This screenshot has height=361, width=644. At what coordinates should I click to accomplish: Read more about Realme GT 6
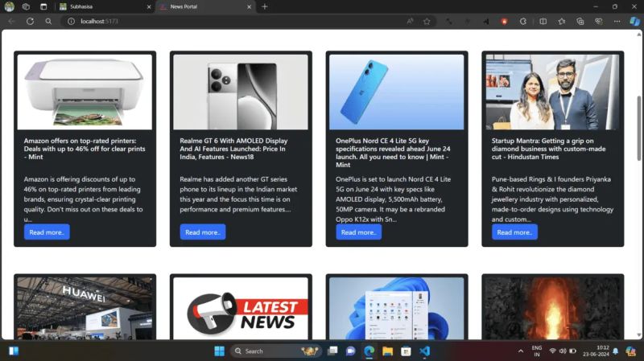(203, 232)
